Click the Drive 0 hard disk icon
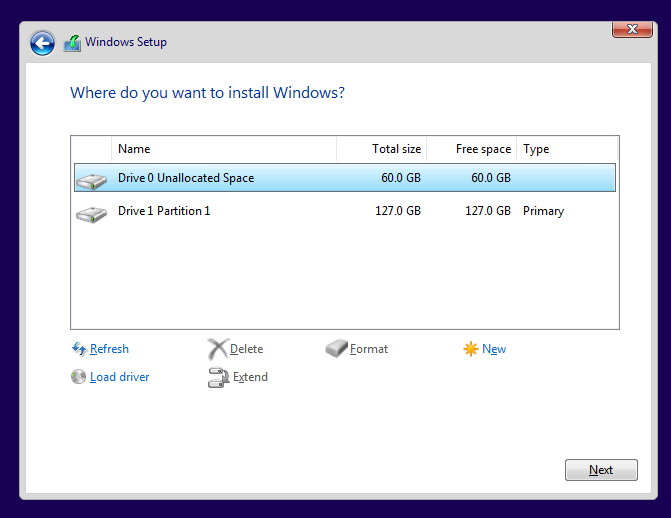The width and height of the screenshot is (671, 518). [x=92, y=181]
